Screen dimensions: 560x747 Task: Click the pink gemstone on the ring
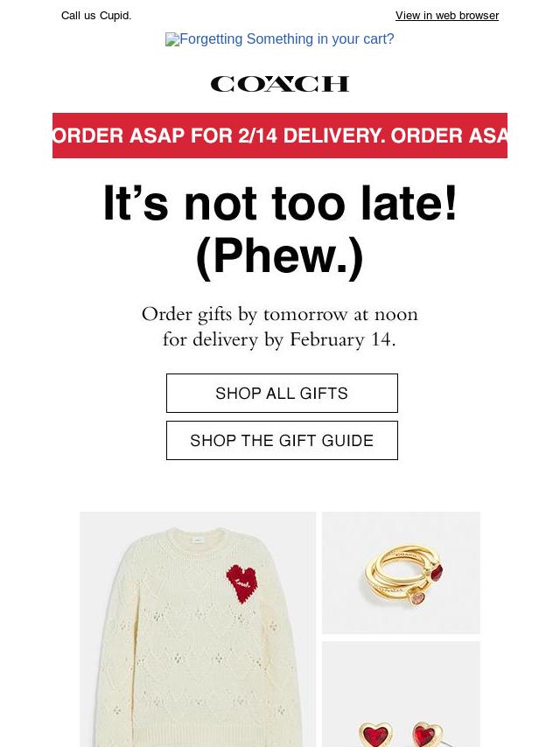coord(417,597)
